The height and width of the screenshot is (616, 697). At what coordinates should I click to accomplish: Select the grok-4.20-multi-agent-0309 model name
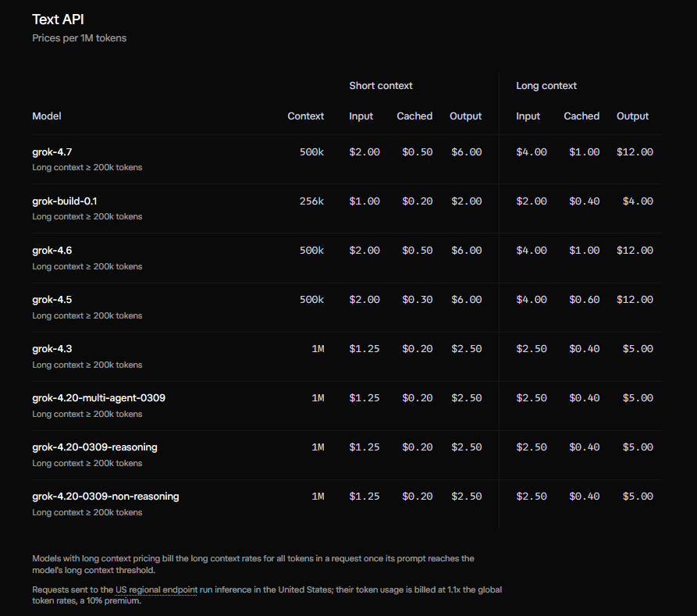pyautogui.click(x=98, y=398)
